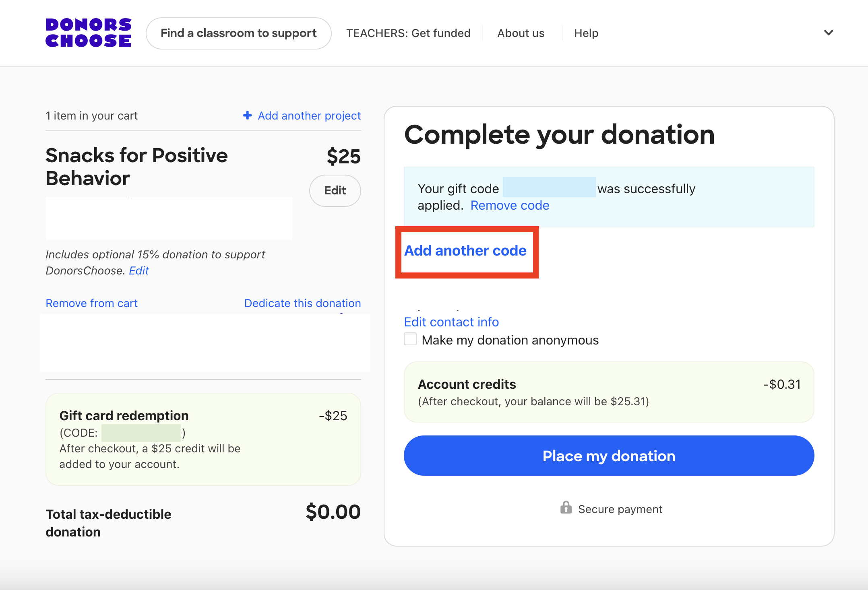This screenshot has height=590, width=868.
Task: Click the Snacks for Positive Behavior title
Action: pyautogui.click(x=136, y=167)
